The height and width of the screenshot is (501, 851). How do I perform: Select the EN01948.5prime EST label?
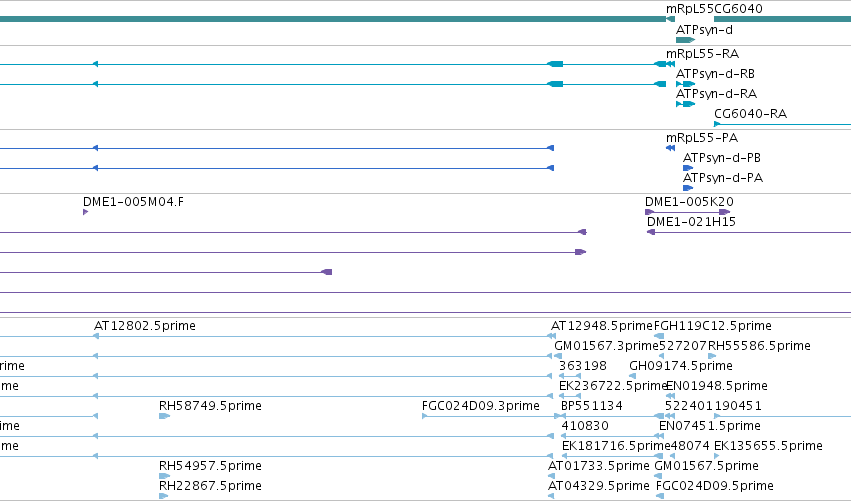point(716,386)
